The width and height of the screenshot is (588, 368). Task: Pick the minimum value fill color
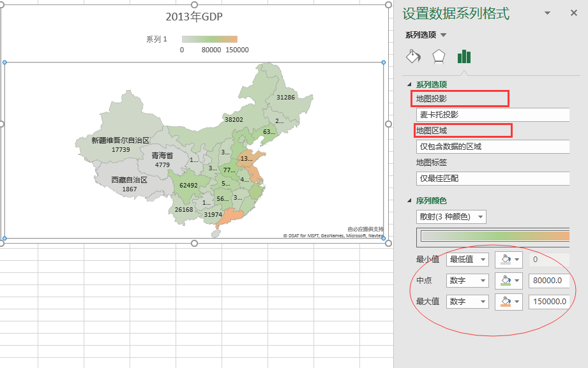click(509, 260)
